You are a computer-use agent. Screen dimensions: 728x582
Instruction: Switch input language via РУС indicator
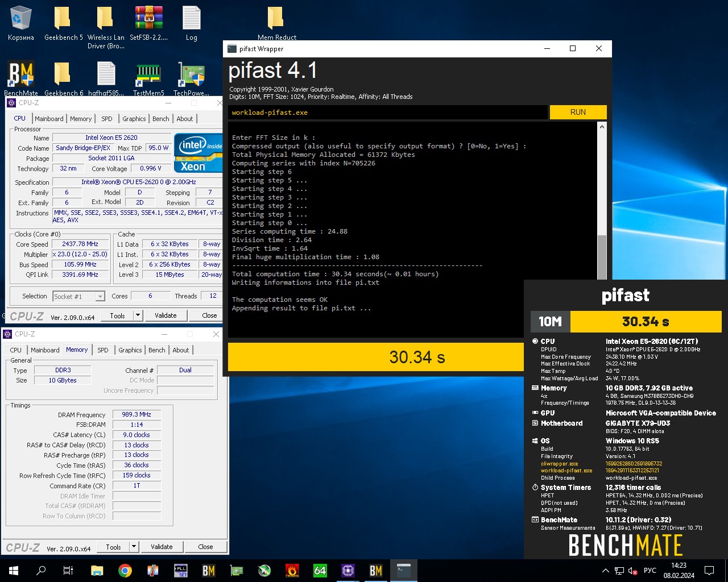[650, 571]
